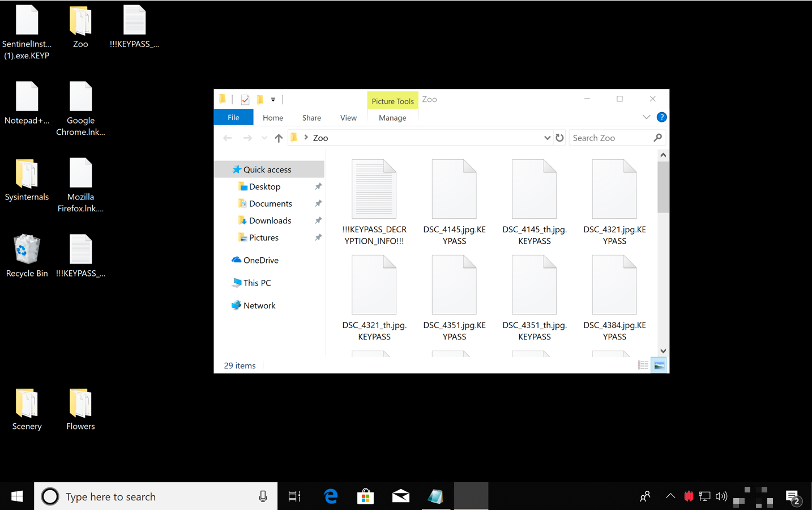
Task: Select Downloads in the navigation pane
Action: point(270,220)
